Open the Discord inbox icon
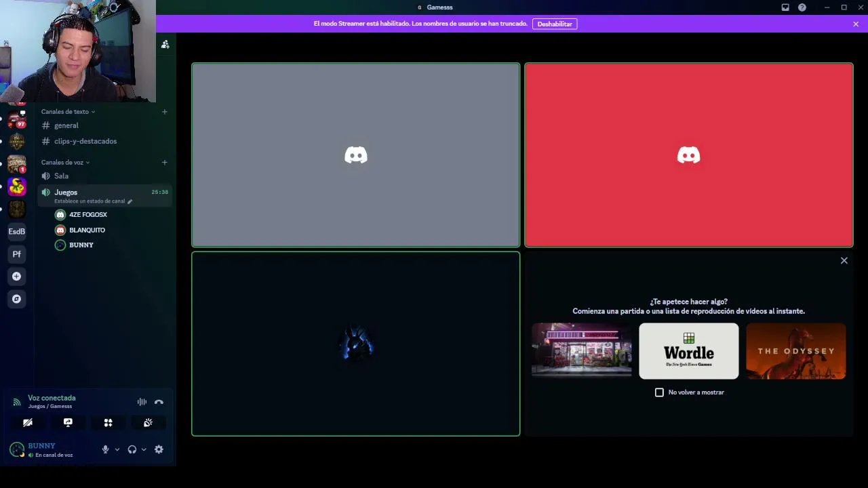 pyautogui.click(x=785, y=7)
